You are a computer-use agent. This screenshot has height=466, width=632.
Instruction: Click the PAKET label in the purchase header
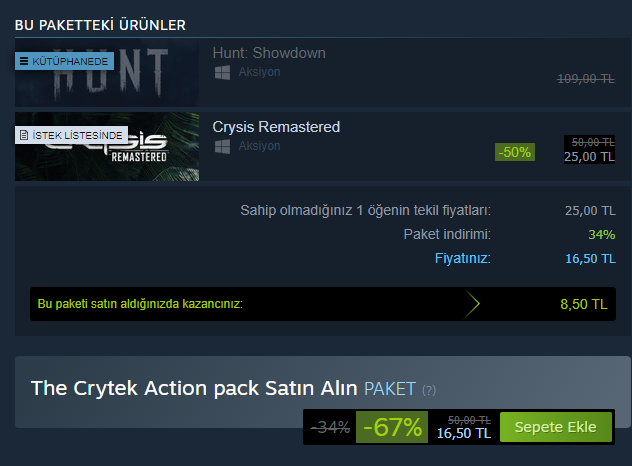(x=389, y=389)
